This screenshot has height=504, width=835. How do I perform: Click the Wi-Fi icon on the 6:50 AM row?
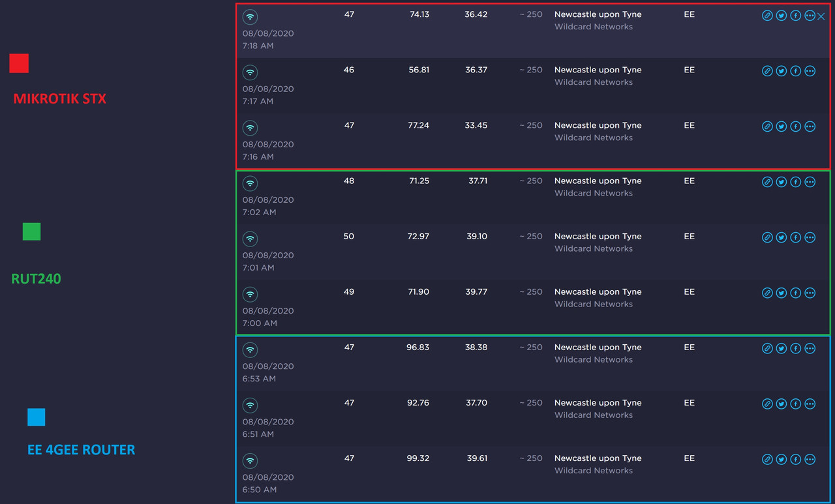pyautogui.click(x=250, y=460)
